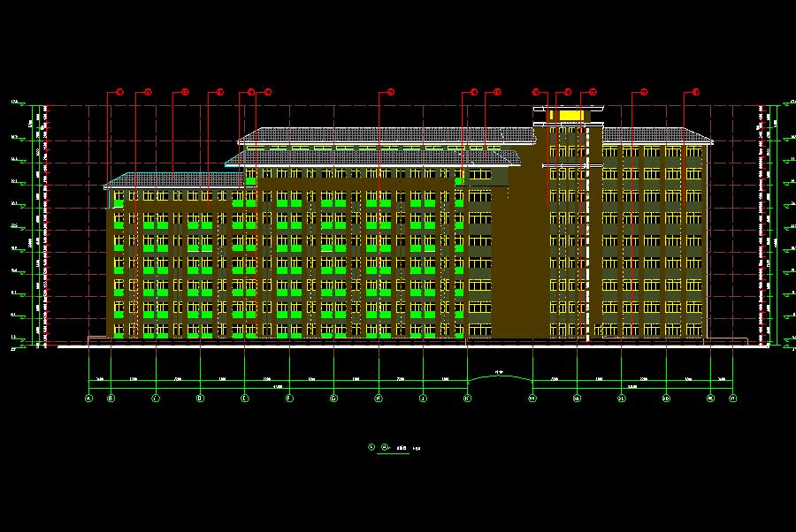Select the grid axis bubble labeled A
The image size is (796, 532).
click(88, 399)
